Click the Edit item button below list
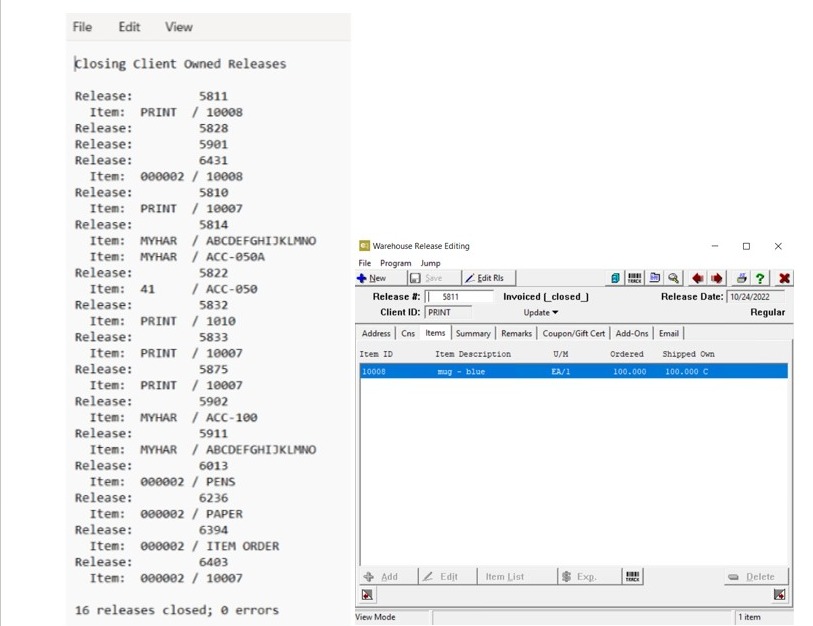 [447, 576]
